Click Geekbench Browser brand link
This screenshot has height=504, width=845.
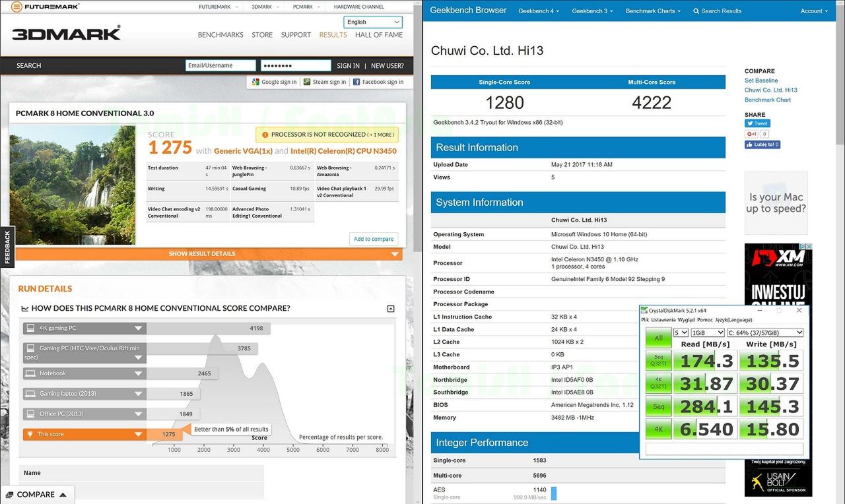click(x=468, y=11)
